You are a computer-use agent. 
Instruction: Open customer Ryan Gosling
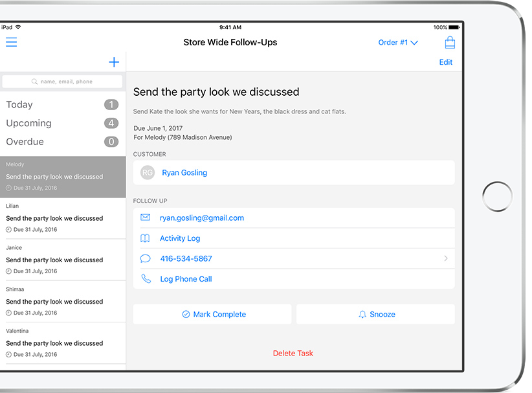(x=294, y=173)
